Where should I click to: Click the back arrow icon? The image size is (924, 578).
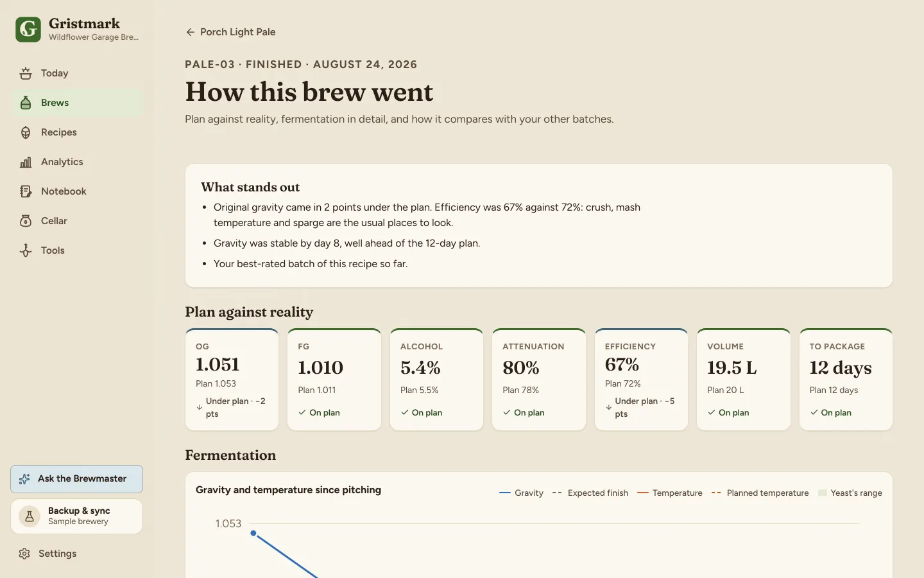(190, 32)
